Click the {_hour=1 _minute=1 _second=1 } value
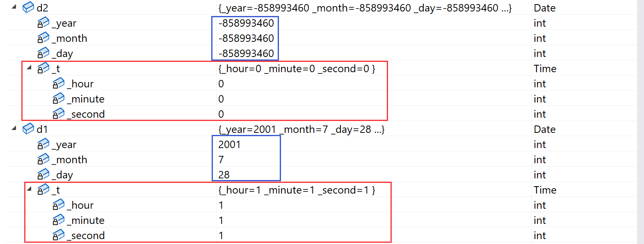644x244 pixels. pos(297,190)
